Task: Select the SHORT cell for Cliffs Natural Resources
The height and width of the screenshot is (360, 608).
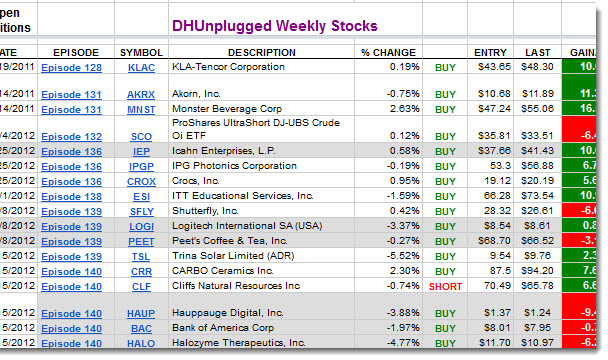Action: pos(445,287)
